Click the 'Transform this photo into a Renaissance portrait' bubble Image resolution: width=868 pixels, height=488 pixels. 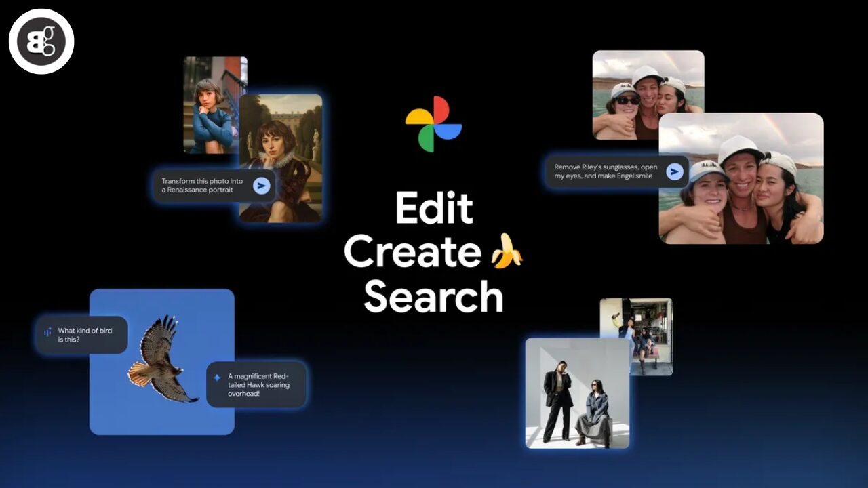[203, 185]
